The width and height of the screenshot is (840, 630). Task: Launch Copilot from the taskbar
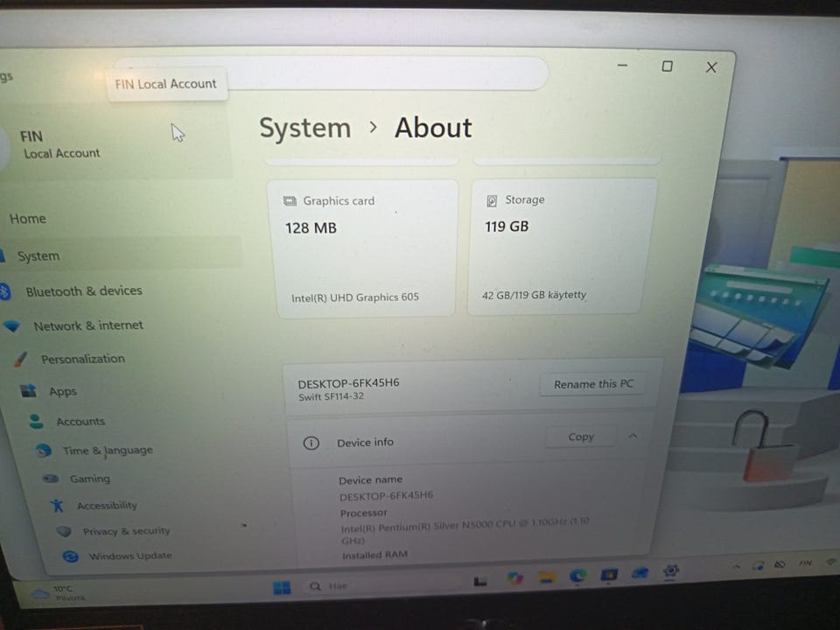[x=514, y=578]
